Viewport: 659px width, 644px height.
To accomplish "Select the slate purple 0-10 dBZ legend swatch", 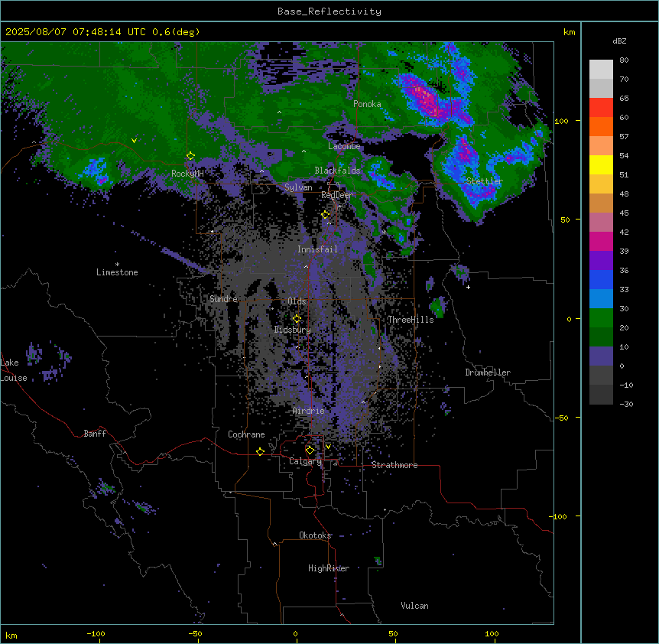I will (x=601, y=356).
